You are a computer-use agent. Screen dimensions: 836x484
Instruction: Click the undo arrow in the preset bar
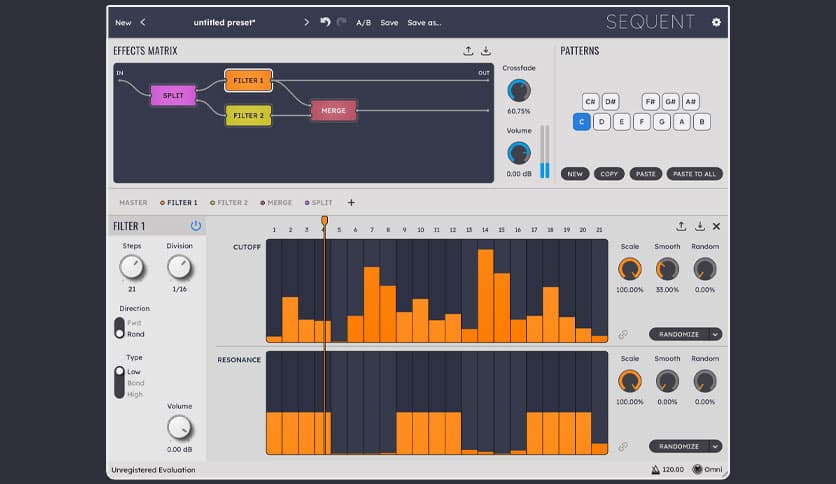[325, 22]
